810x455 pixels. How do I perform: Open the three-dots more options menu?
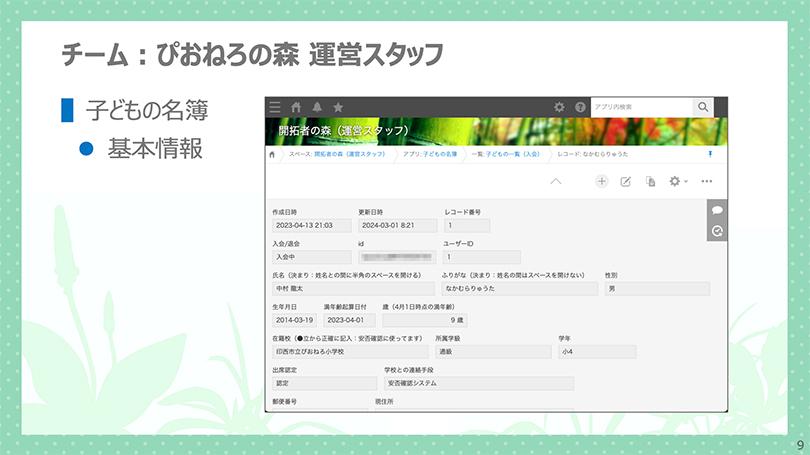pyautogui.click(x=707, y=181)
